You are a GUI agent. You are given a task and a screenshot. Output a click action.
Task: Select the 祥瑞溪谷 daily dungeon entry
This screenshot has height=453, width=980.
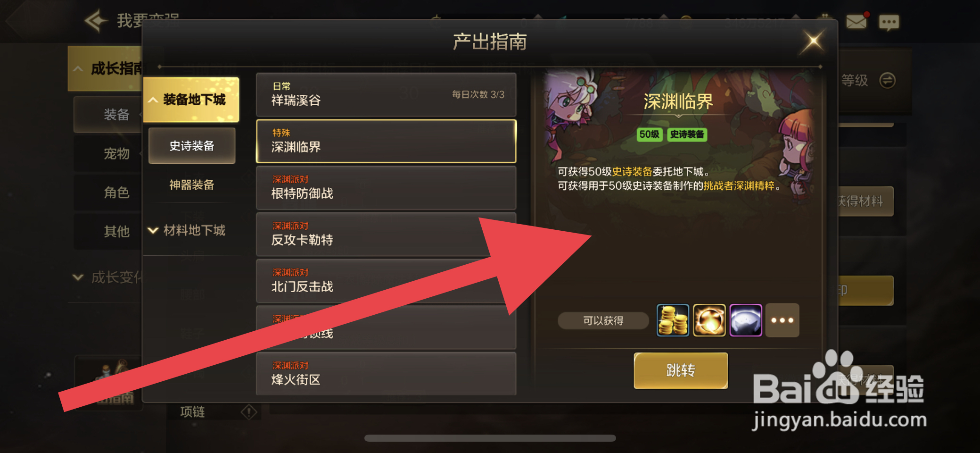pos(386,94)
